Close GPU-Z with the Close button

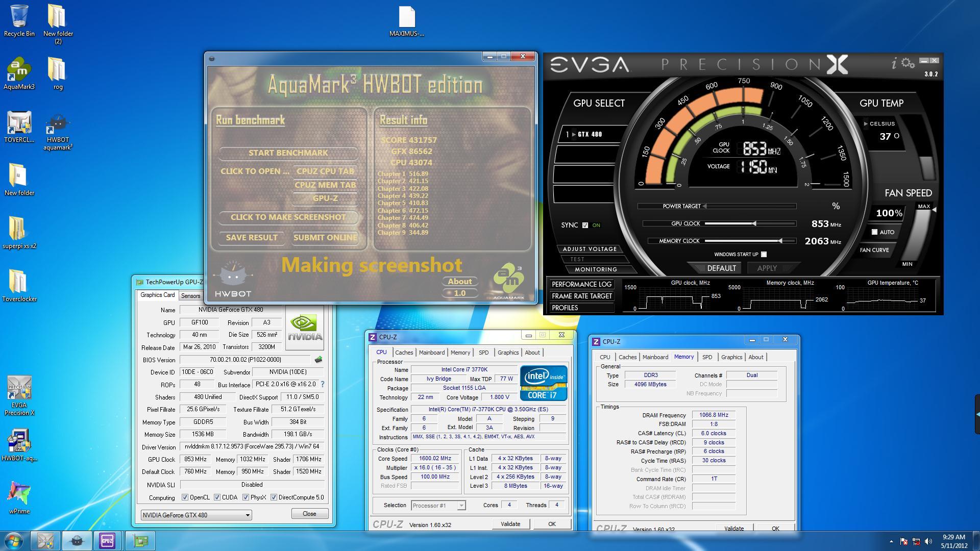[x=309, y=514]
